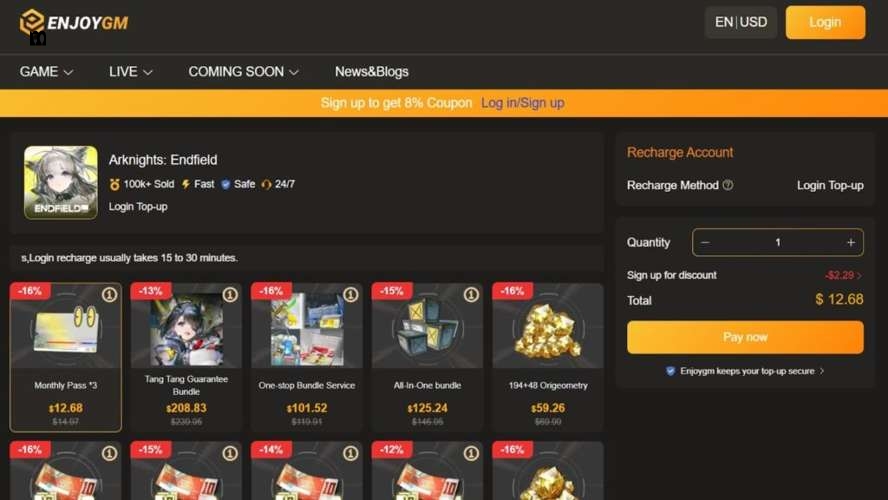Click the quantity input field
Viewport: 888px width, 500px height.
coord(778,242)
